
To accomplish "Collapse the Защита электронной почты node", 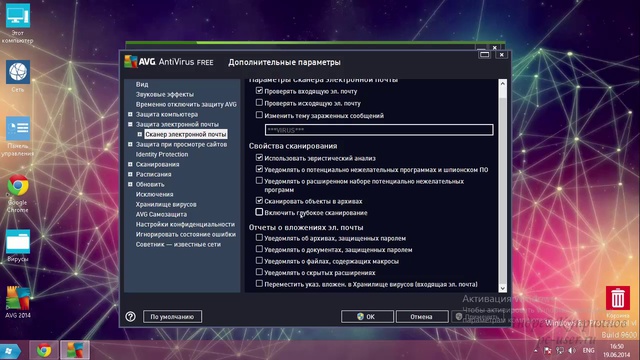I will [130, 124].
